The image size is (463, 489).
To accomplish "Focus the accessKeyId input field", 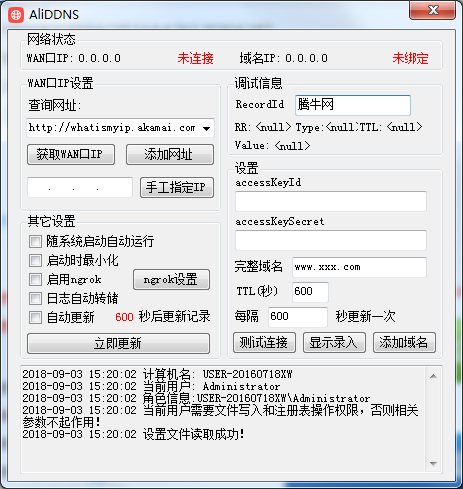I will coord(331,201).
